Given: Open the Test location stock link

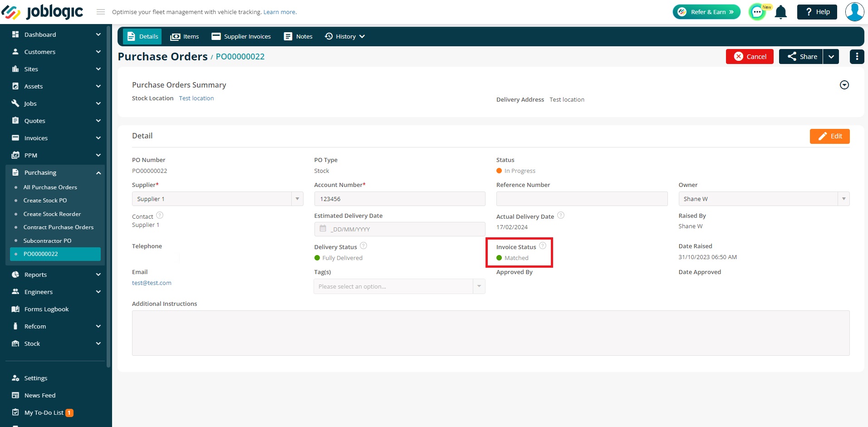Looking at the screenshot, I should point(196,98).
